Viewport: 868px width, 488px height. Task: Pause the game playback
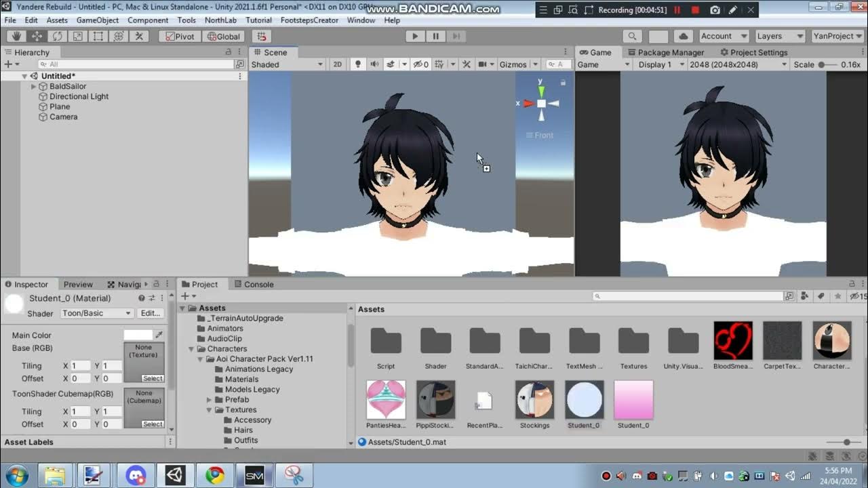pos(435,36)
